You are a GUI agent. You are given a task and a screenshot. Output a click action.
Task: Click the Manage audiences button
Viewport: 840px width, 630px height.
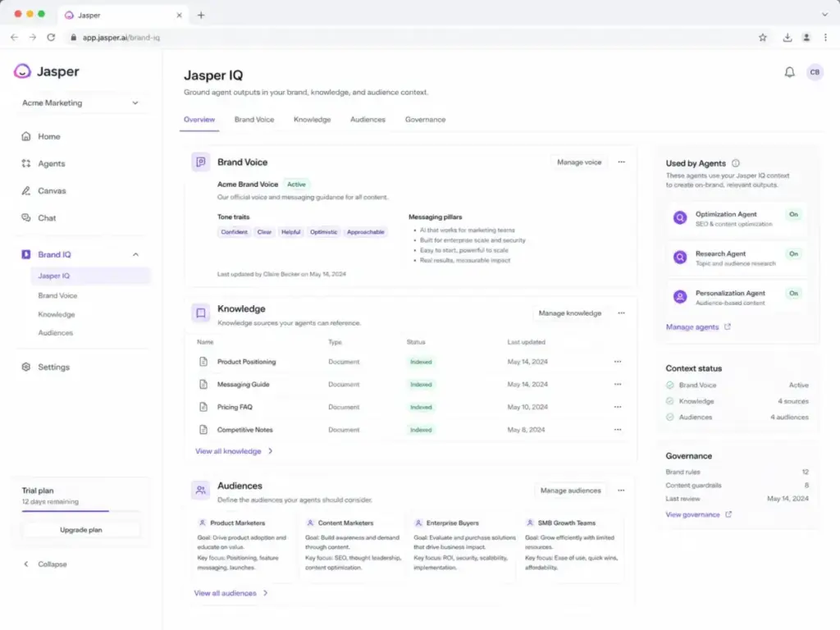coord(571,491)
